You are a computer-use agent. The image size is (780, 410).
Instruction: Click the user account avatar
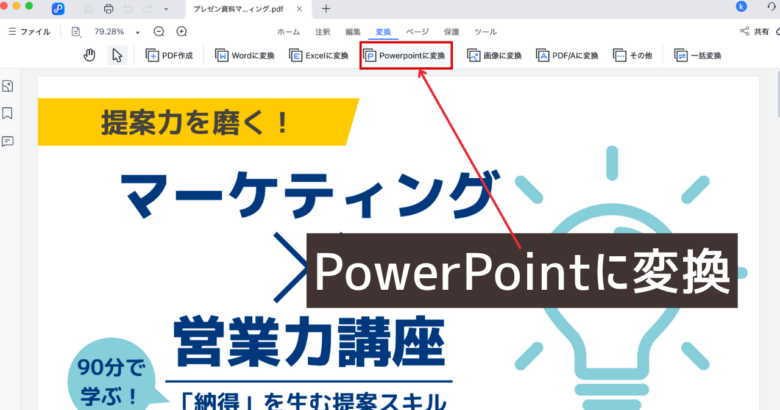click(767, 8)
